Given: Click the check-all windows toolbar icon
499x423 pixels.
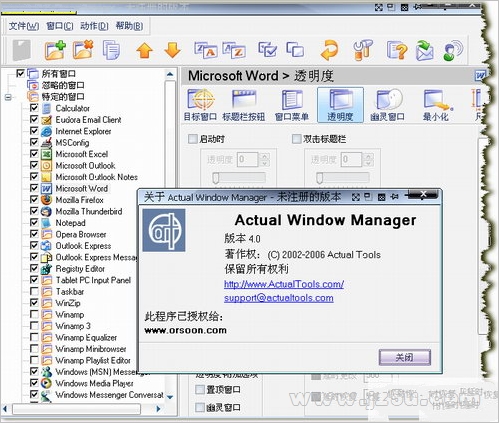Looking at the screenshot, I should (267, 50).
